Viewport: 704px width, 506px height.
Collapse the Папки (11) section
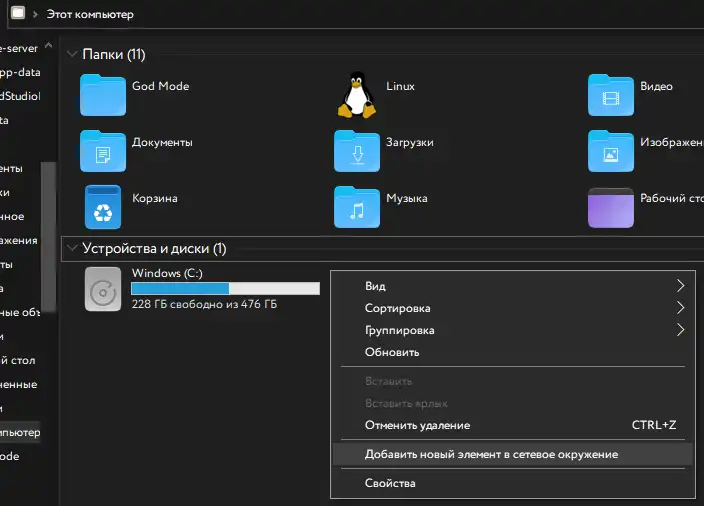(x=72, y=54)
